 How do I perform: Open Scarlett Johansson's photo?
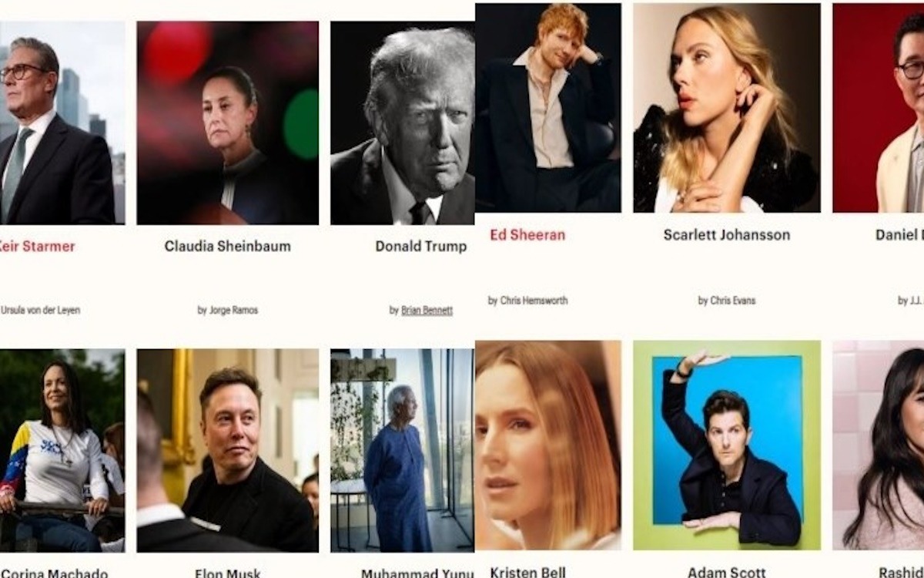(x=727, y=108)
